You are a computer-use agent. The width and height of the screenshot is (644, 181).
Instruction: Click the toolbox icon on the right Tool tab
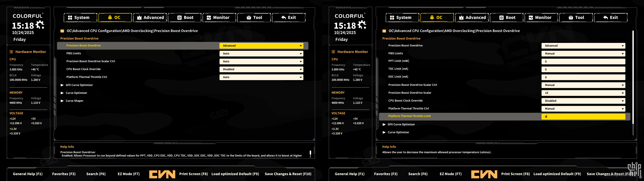click(571, 17)
